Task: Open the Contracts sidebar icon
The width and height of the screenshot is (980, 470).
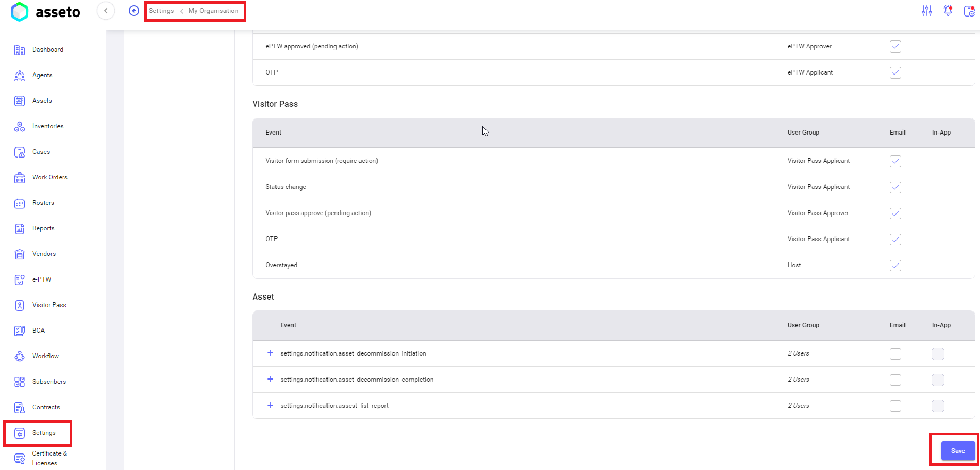Action: coord(20,408)
